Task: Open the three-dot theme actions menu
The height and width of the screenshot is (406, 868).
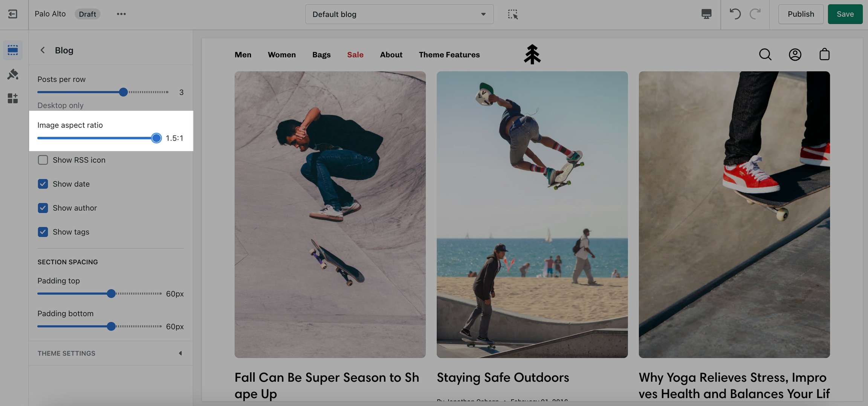Action: point(121,14)
